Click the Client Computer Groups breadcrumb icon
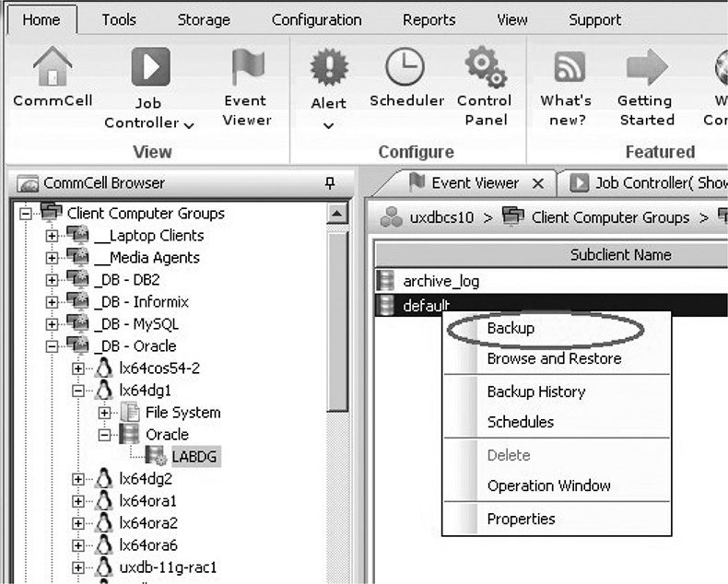Image resolution: width=728 pixels, height=584 pixels. coord(513,216)
